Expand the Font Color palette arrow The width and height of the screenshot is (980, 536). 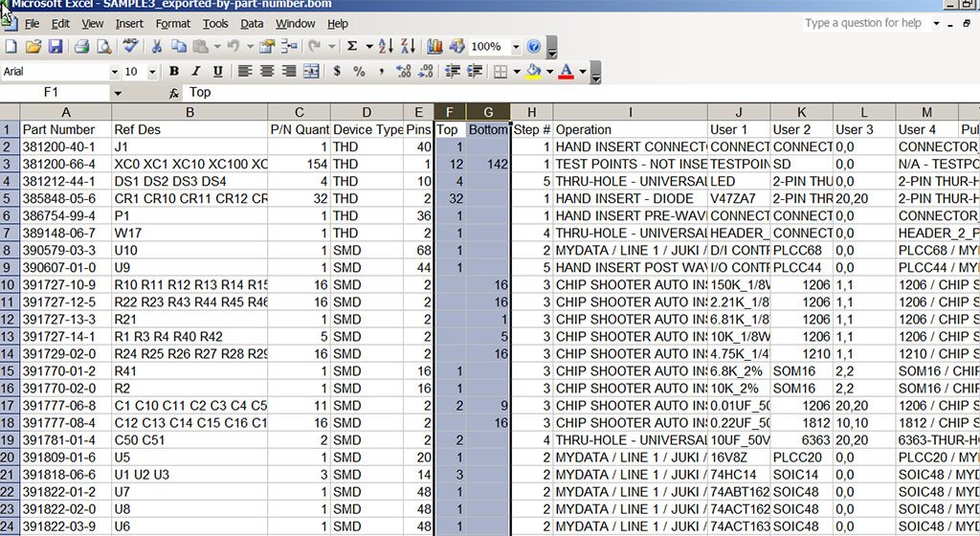(583, 71)
